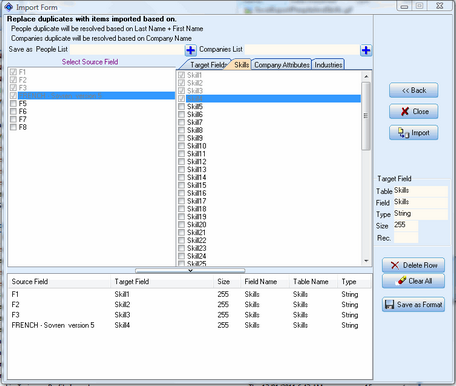Click the Table Name column header

pos(313,282)
